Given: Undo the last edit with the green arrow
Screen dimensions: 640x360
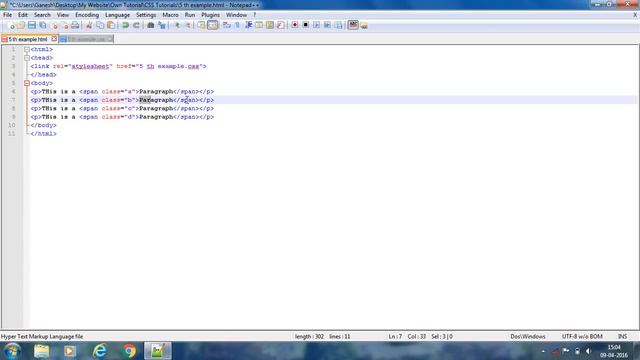Looking at the screenshot, I should tap(125, 25).
